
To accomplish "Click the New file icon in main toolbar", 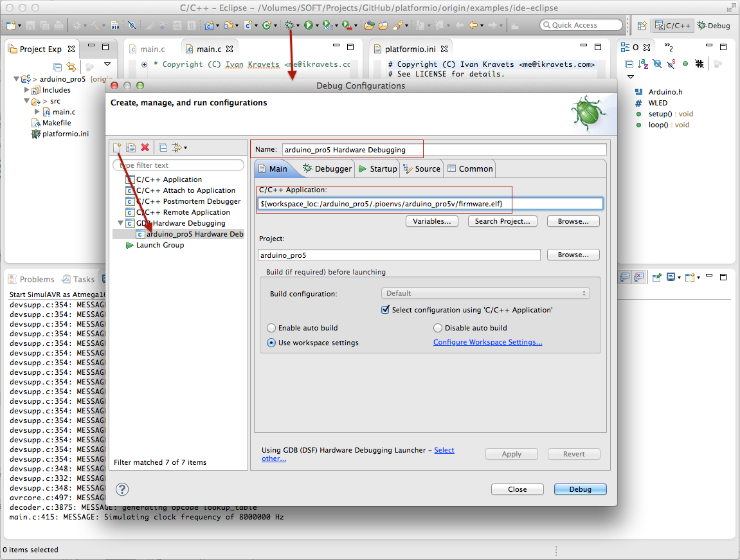I will [x=11, y=25].
